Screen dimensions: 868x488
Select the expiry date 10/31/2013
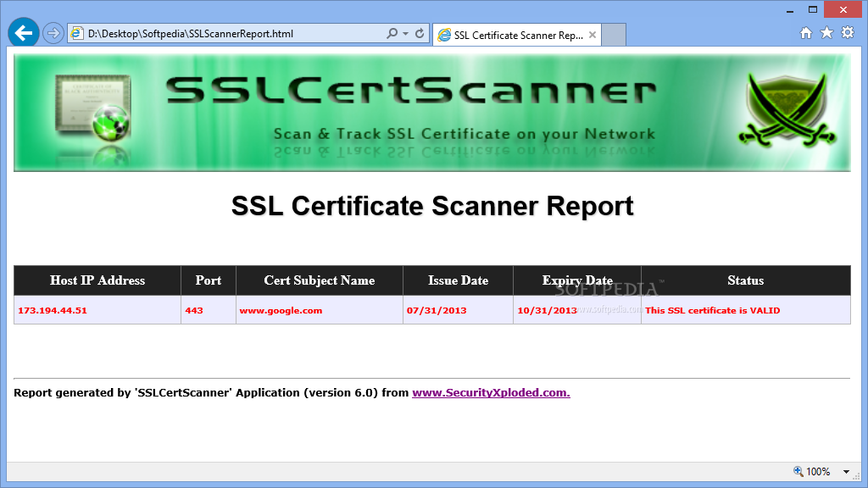548,310
